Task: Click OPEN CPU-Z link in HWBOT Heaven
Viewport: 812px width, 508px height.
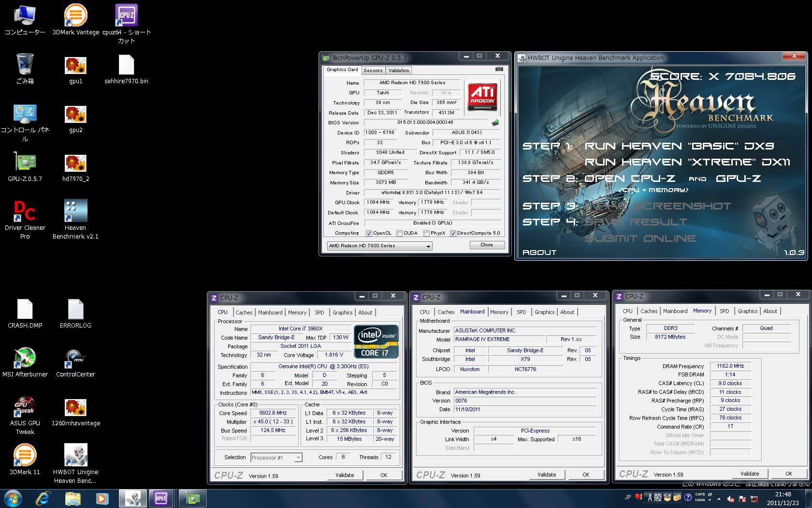Action: [629, 179]
